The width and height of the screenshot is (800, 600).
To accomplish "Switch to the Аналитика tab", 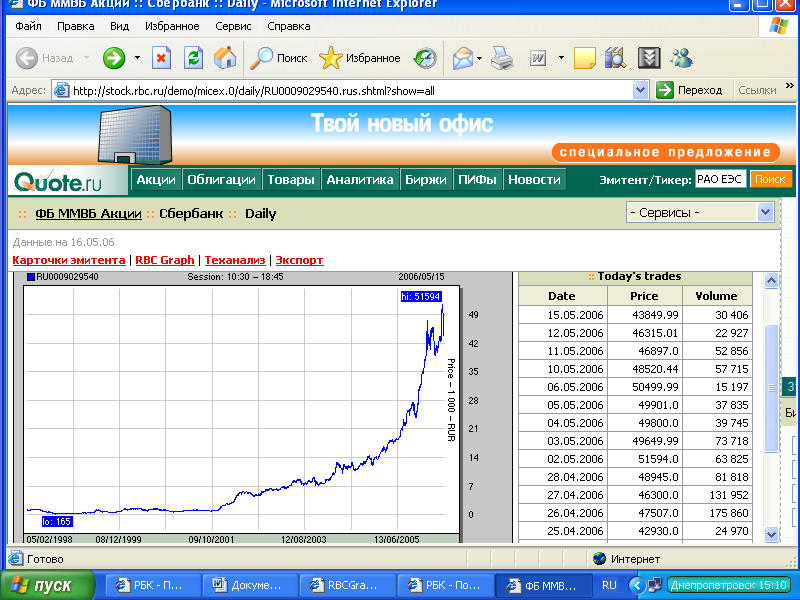I will pos(360,180).
